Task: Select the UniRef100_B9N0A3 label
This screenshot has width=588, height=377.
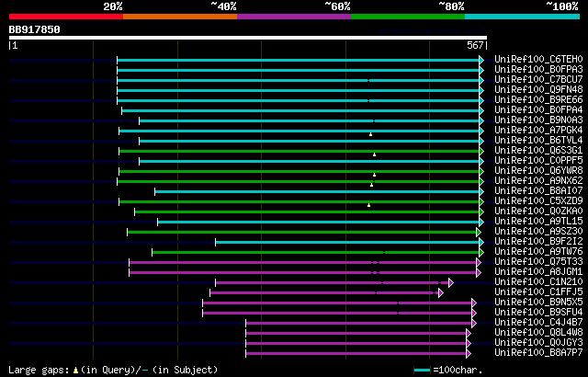Action: (538, 120)
